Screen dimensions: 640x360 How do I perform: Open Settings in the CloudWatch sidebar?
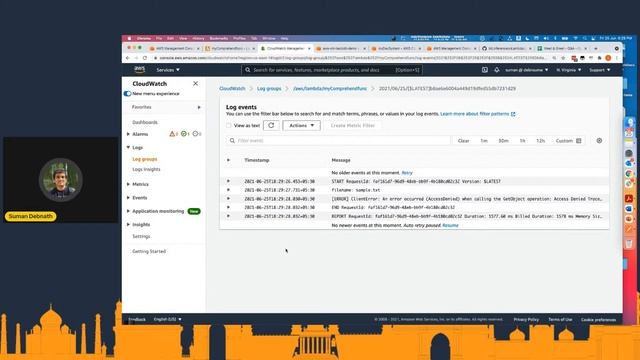(141, 236)
